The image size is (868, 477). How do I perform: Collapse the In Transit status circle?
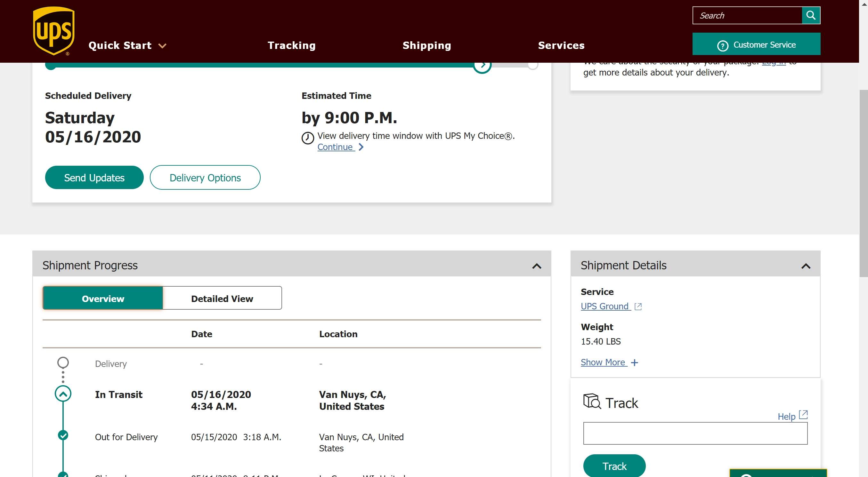pos(63,394)
